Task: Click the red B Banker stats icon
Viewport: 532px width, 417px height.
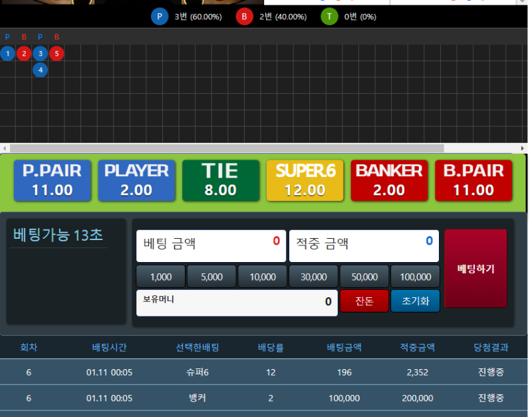Action: [x=244, y=17]
